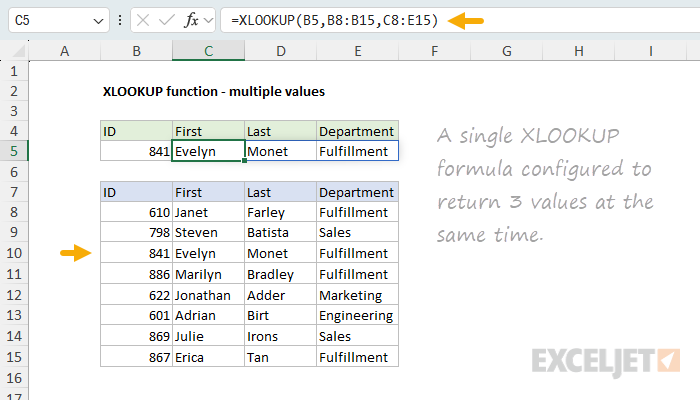The image size is (700, 400).
Task: Select cell B5 containing 841
Action: (137, 151)
